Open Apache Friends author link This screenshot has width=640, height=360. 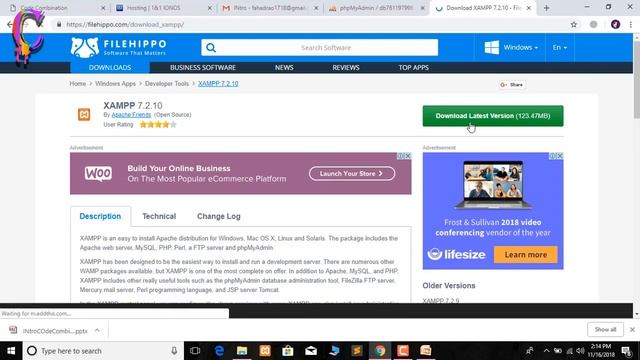pyautogui.click(x=131, y=115)
